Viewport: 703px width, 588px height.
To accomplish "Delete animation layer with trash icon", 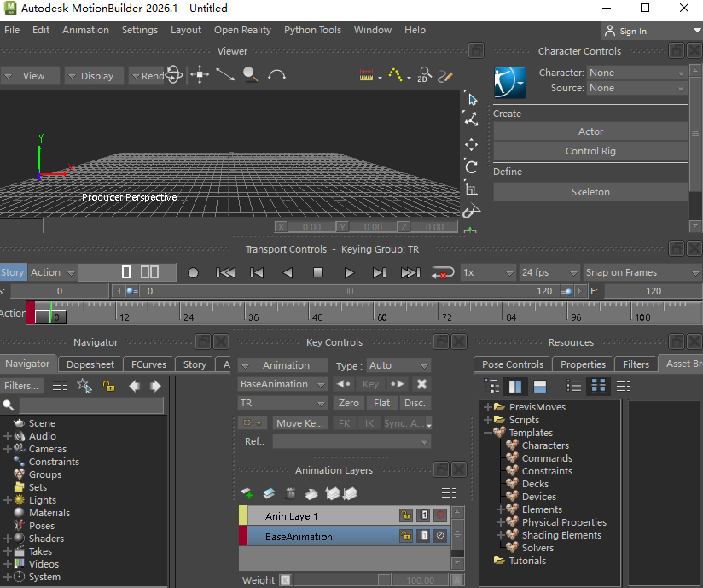I will coord(291,493).
